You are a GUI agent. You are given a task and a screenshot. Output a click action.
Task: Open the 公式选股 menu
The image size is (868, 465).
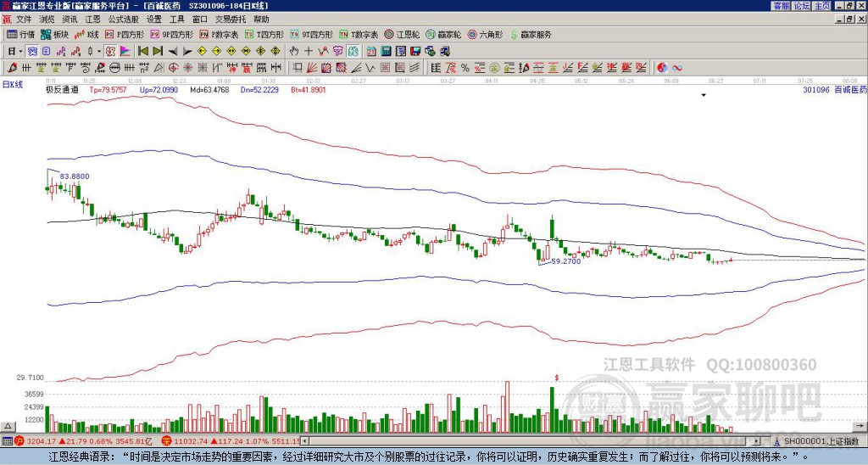(x=124, y=20)
